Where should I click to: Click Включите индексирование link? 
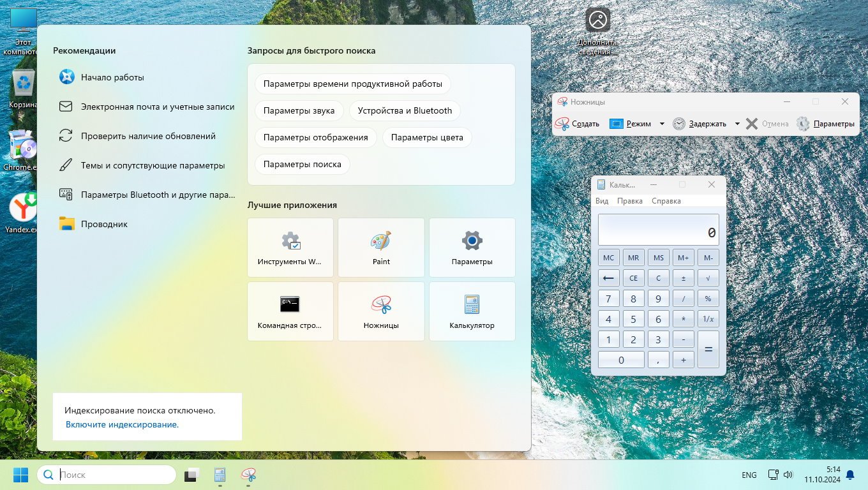tap(122, 424)
